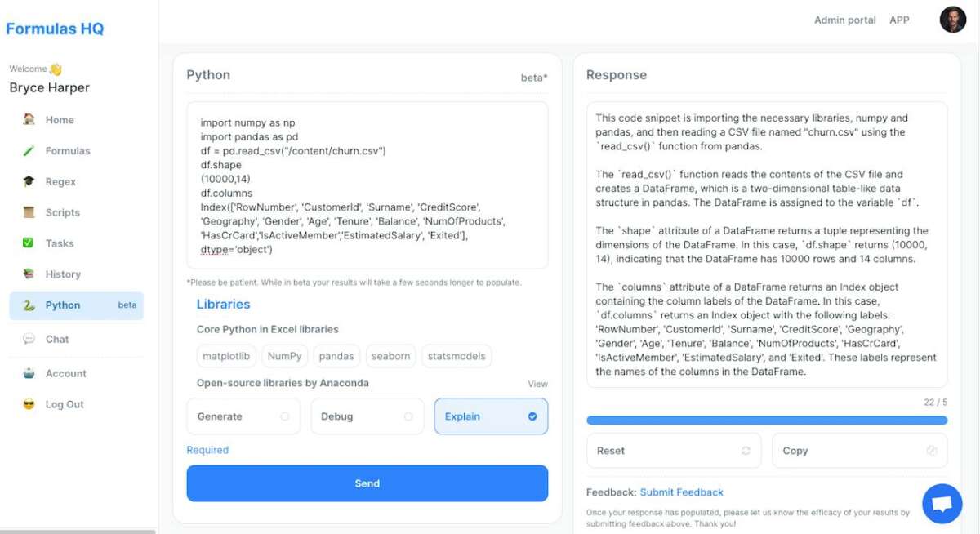
Task: Click the Home house icon in sidebar
Action: tap(29, 119)
